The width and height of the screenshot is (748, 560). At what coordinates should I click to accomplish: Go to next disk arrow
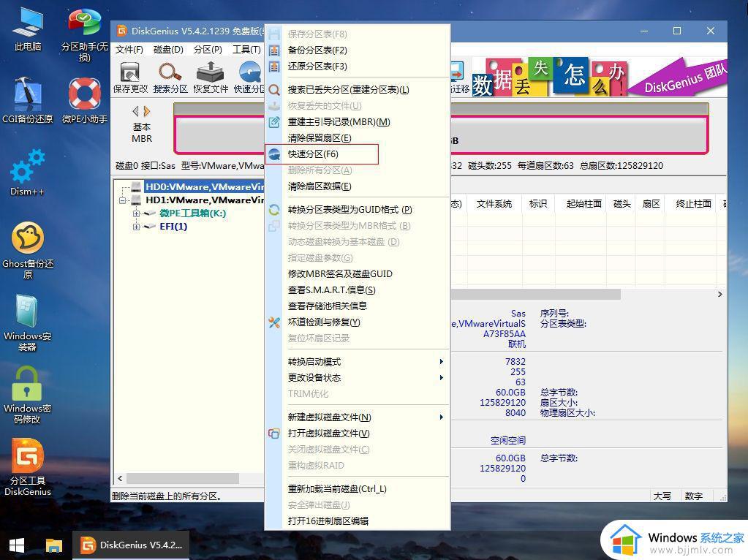146,111
